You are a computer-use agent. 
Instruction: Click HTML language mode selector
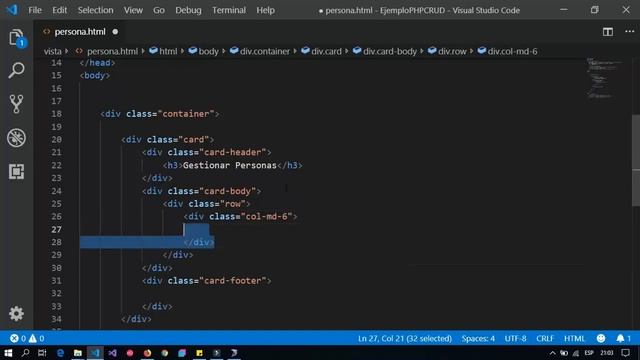point(574,338)
